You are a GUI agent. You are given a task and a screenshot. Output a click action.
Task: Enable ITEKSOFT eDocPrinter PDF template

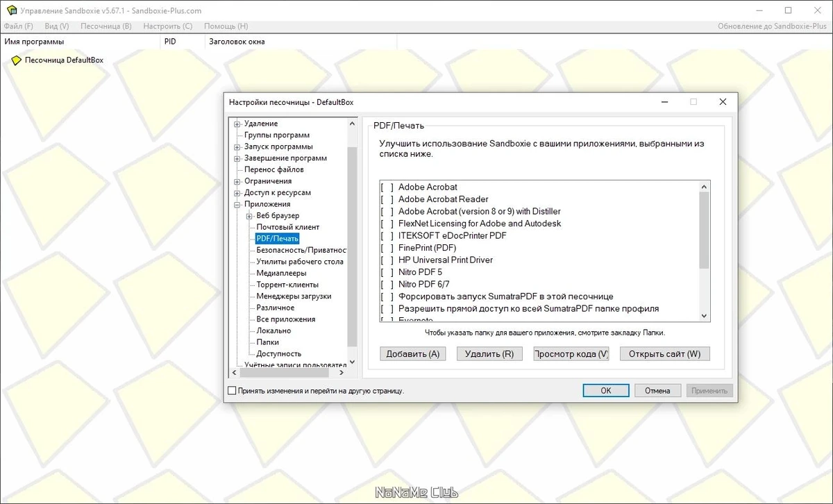[387, 236]
